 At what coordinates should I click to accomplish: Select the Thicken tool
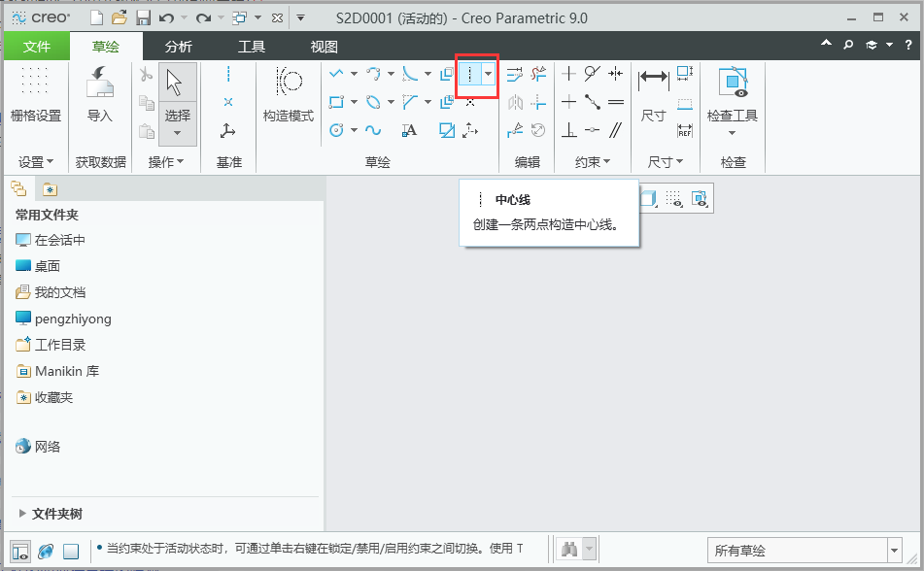coord(447,102)
